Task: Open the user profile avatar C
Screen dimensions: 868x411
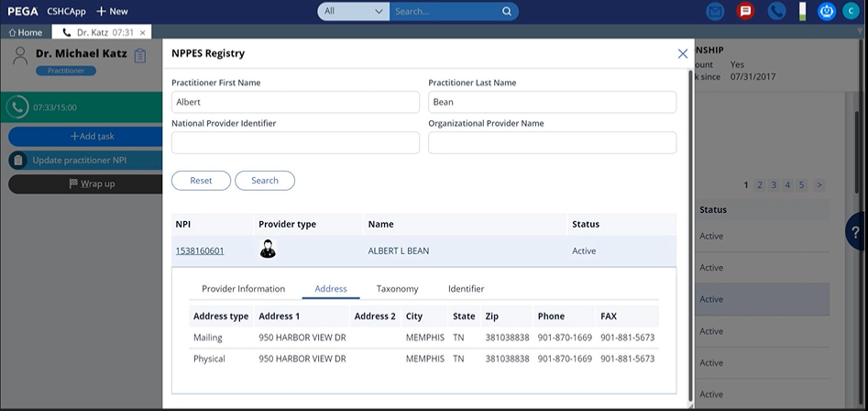Action: pos(851,11)
